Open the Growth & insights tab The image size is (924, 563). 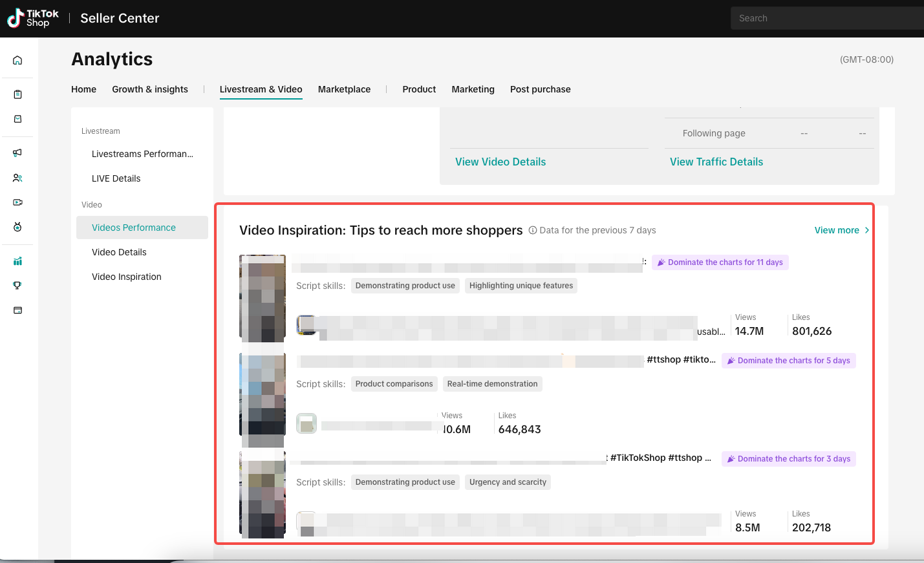(x=150, y=89)
